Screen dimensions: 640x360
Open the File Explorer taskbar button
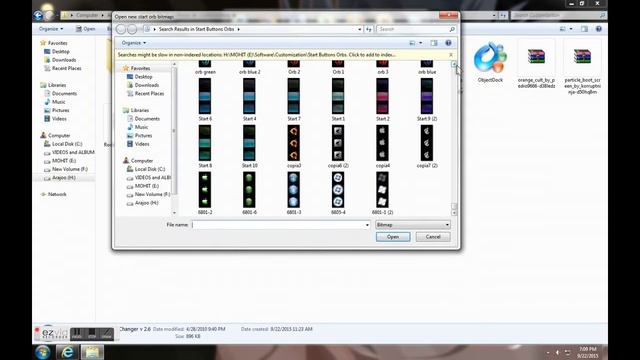pos(92,352)
